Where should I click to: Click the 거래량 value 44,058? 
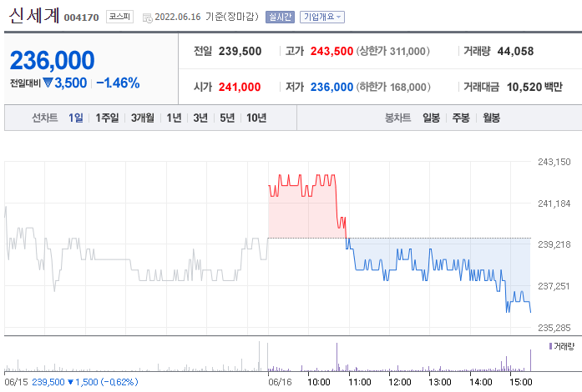[515, 51]
